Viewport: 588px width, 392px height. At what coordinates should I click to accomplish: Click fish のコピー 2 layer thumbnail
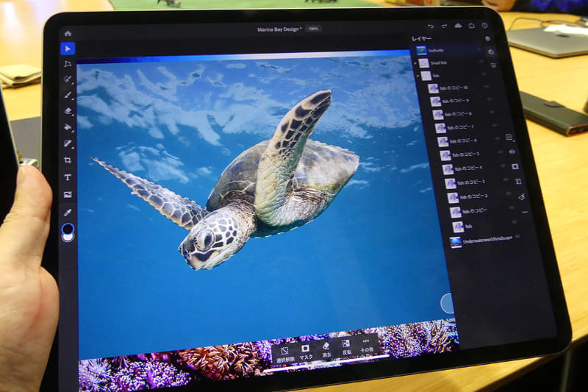click(453, 197)
